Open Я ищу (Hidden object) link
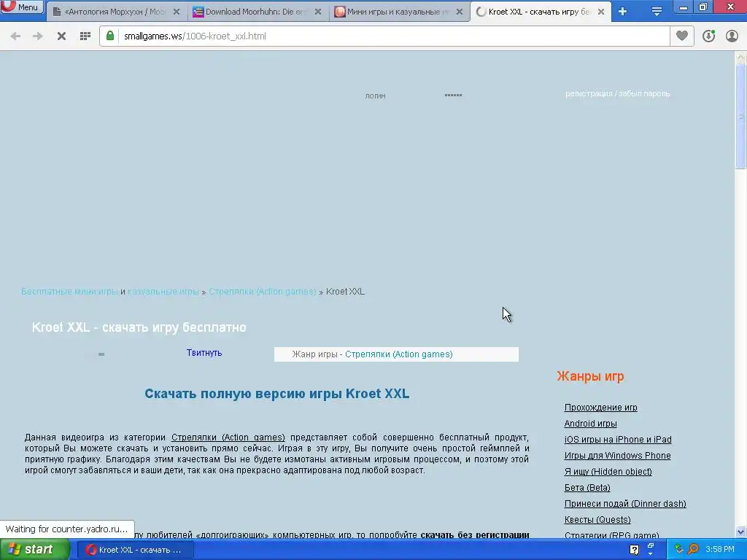 pyautogui.click(x=608, y=472)
